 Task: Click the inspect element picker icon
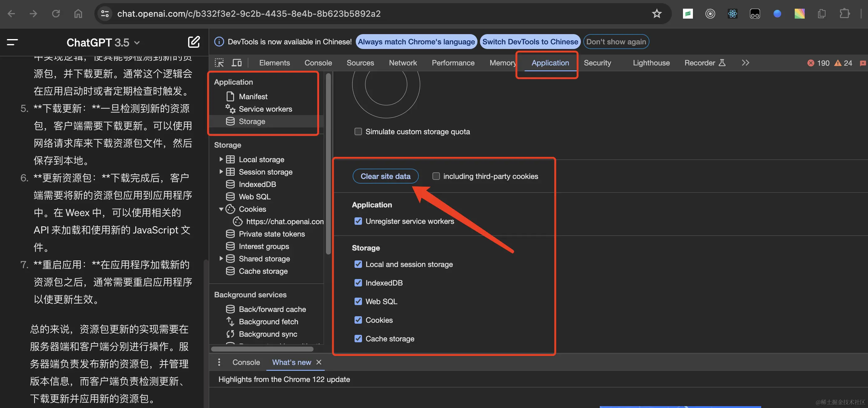tap(219, 63)
